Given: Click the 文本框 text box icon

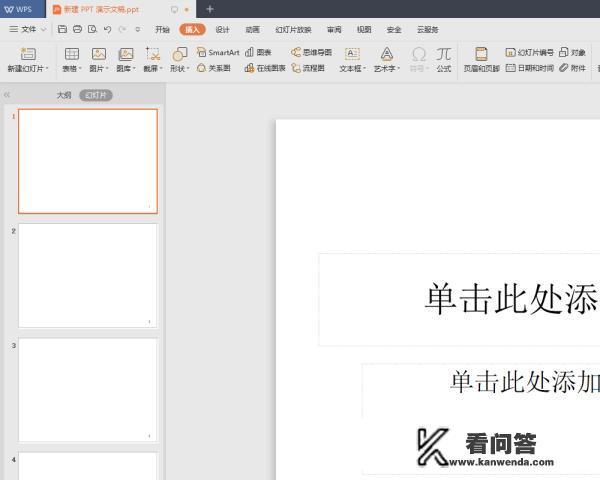Looking at the screenshot, I should click(352, 54).
